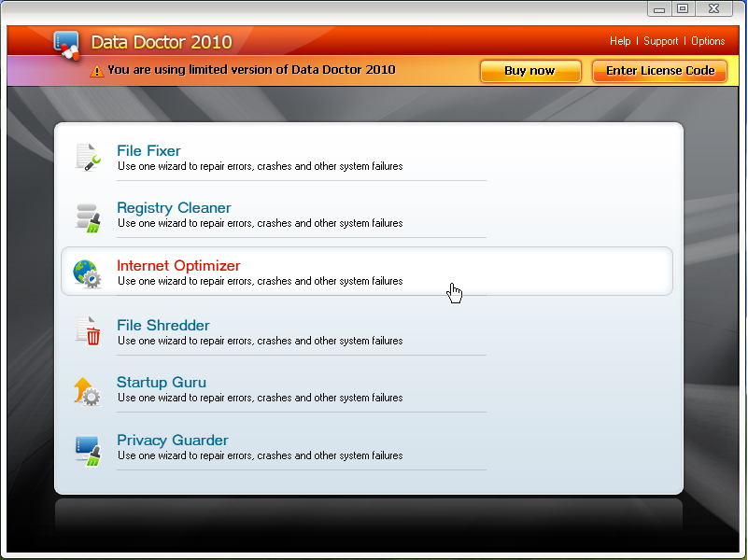Click the description text under File Fixer
Image resolution: width=748 pixels, height=560 pixels.
(260, 166)
